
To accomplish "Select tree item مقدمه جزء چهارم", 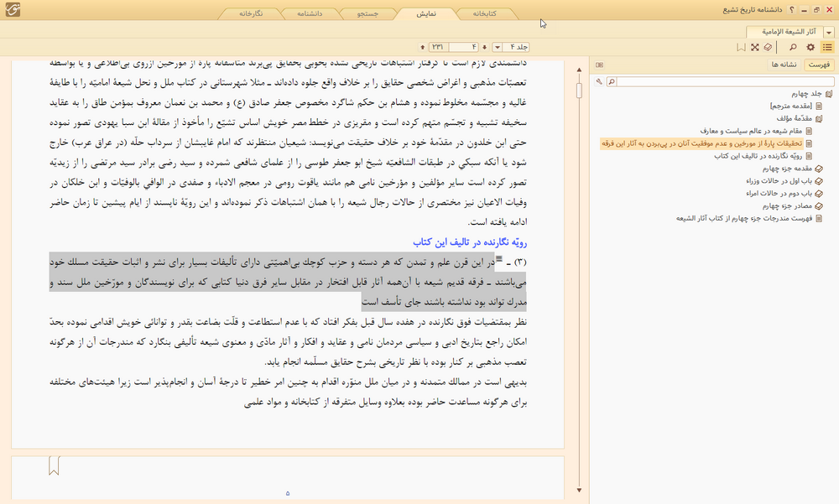I will tap(787, 169).
